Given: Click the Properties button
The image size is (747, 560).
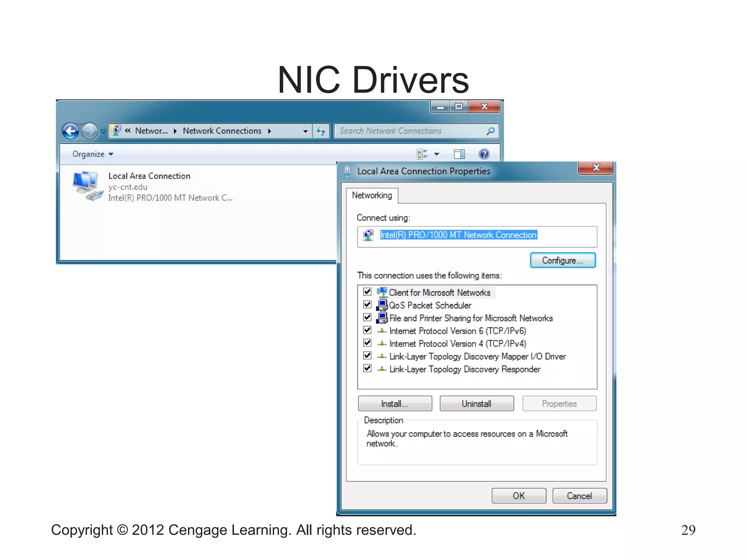Looking at the screenshot, I should point(560,404).
